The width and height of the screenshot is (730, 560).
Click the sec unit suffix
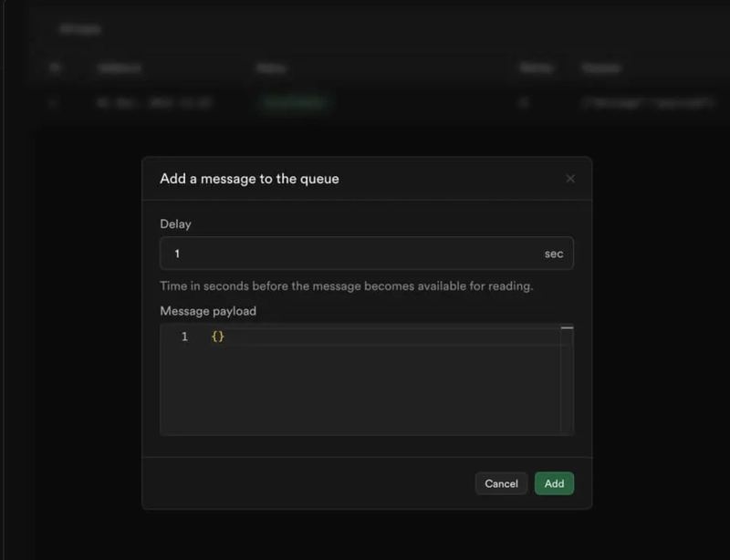pyautogui.click(x=554, y=254)
